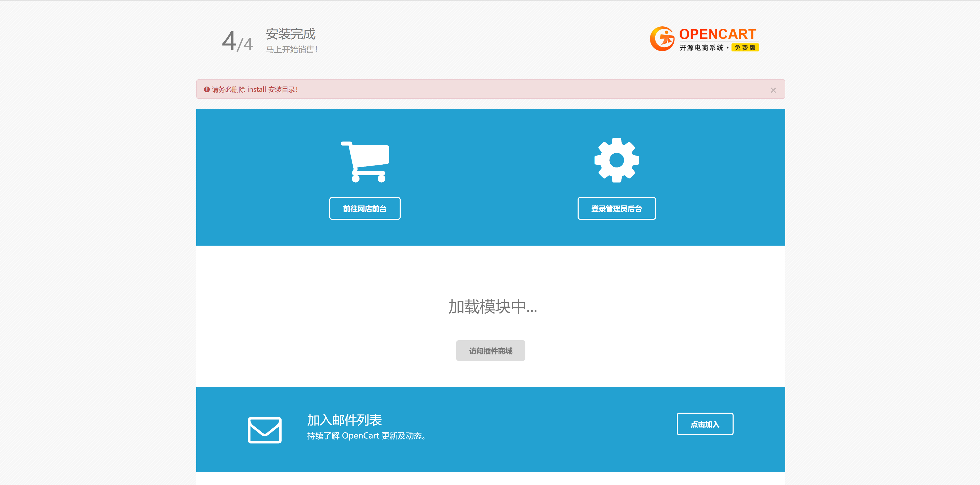
Task: Visit the plugin marketplace via 访问插件商城
Action: 490,350
